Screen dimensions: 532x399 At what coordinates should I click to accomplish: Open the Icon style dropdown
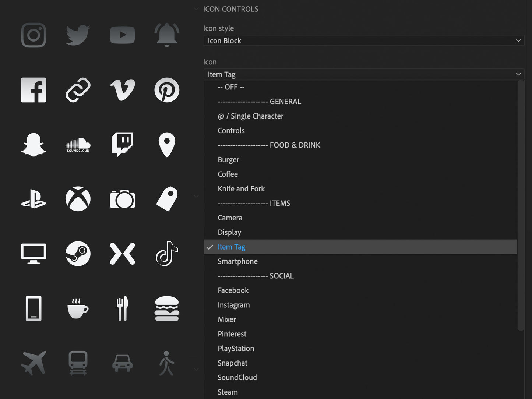364,40
